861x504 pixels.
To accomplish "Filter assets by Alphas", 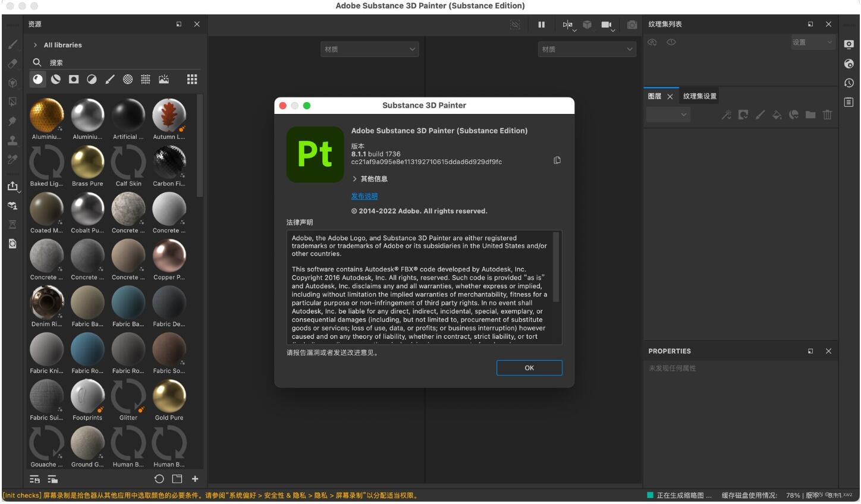I will pyautogui.click(x=128, y=79).
